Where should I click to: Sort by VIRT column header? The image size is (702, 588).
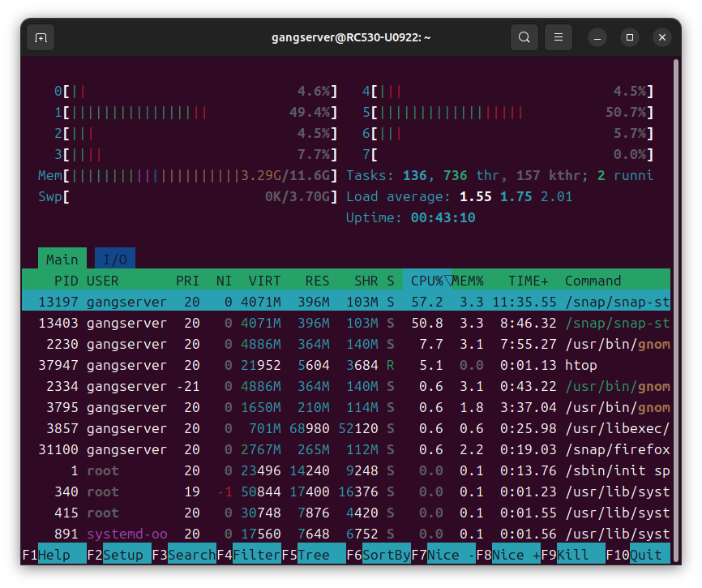click(x=264, y=281)
